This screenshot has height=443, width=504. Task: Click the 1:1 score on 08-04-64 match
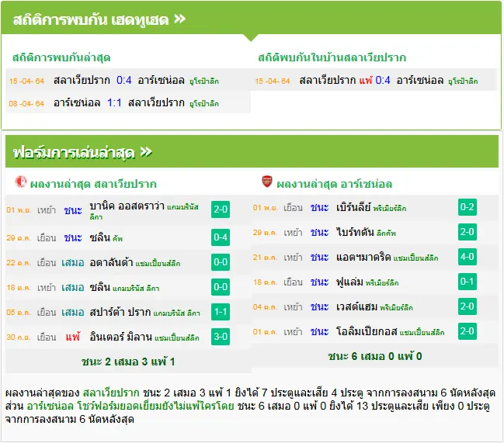tap(114, 102)
